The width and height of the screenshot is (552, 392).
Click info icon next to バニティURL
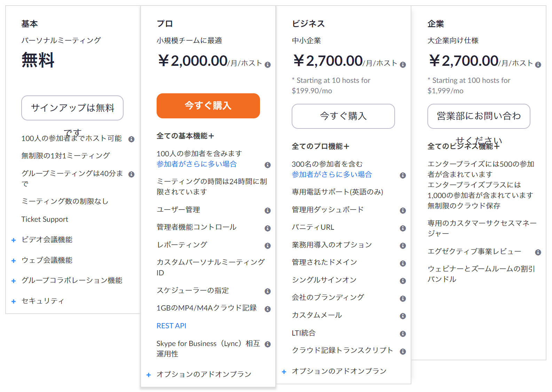click(x=403, y=228)
